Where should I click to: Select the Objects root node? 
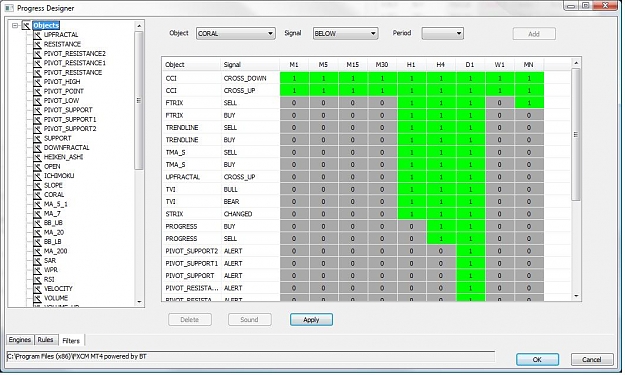[46, 26]
